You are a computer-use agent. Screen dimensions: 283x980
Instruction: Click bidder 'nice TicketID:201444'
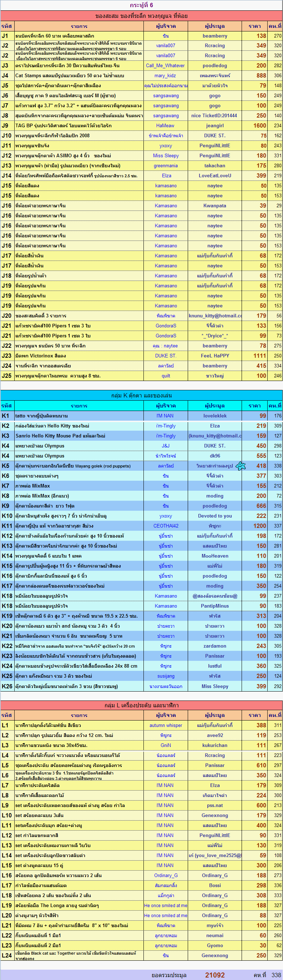pyautogui.click(x=214, y=116)
